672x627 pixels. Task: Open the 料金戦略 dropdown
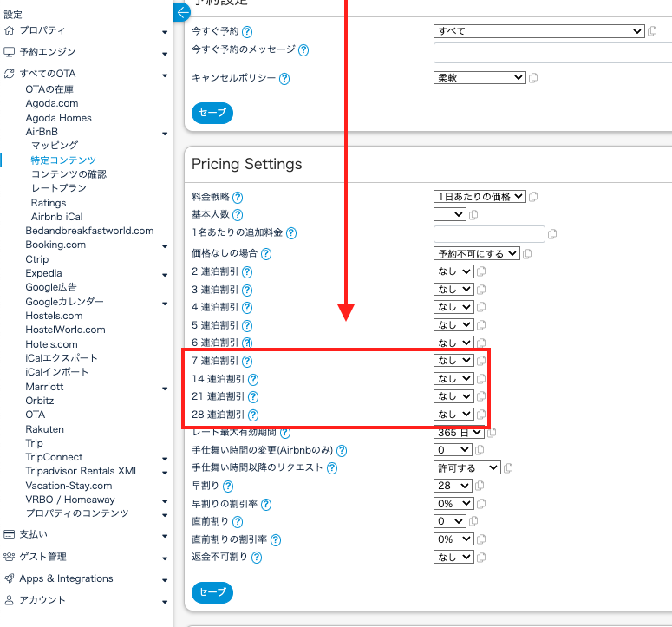click(x=480, y=196)
